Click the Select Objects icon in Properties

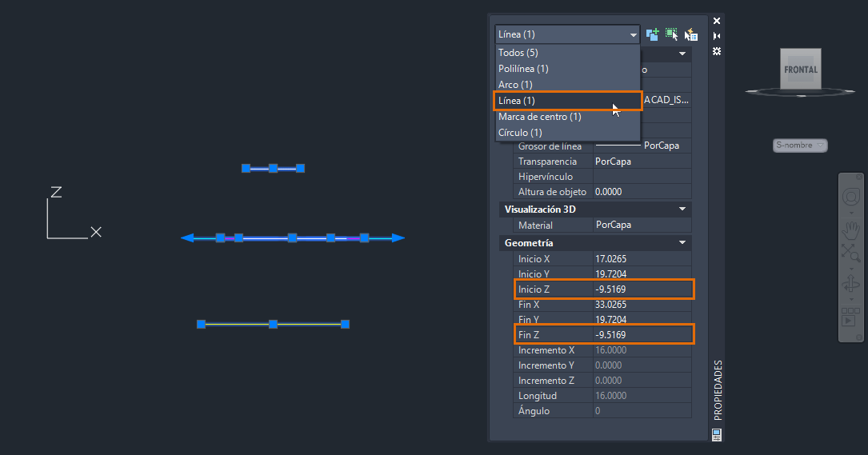pos(671,34)
